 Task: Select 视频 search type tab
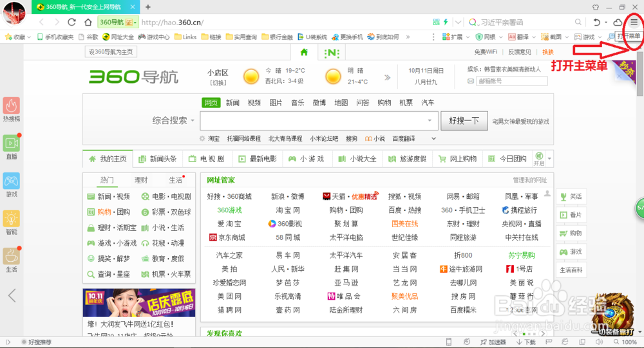click(254, 102)
